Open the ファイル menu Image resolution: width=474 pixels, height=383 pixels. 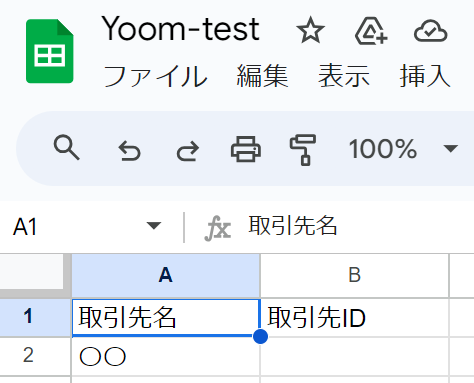pos(155,76)
